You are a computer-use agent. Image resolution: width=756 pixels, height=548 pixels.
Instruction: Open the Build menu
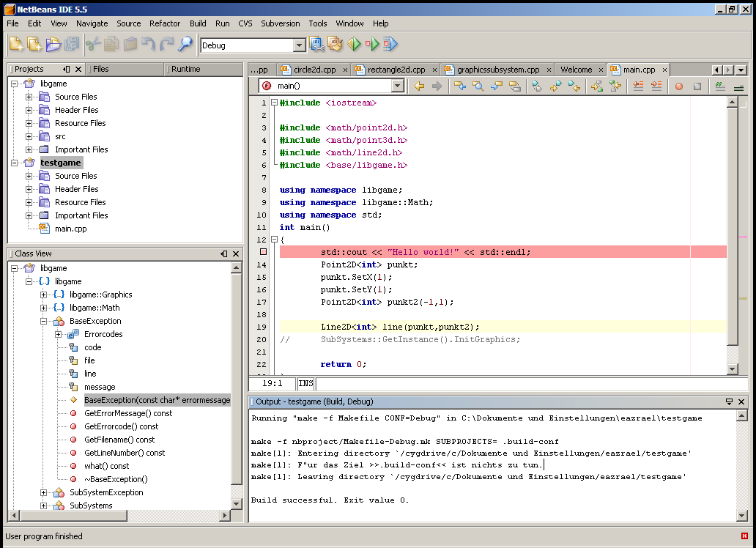tap(198, 23)
